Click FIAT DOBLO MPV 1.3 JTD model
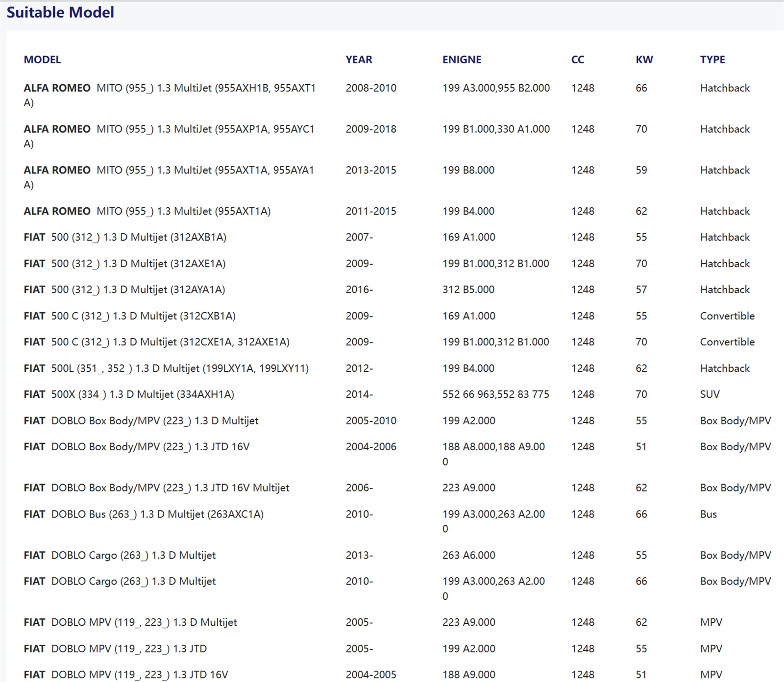The width and height of the screenshot is (784, 682). click(x=115, y=650)
